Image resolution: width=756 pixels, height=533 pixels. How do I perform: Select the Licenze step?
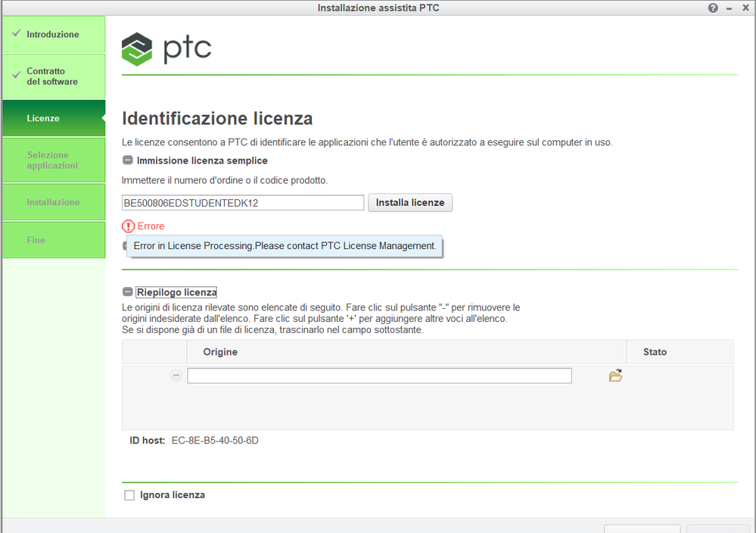click(x=54, y=118)
